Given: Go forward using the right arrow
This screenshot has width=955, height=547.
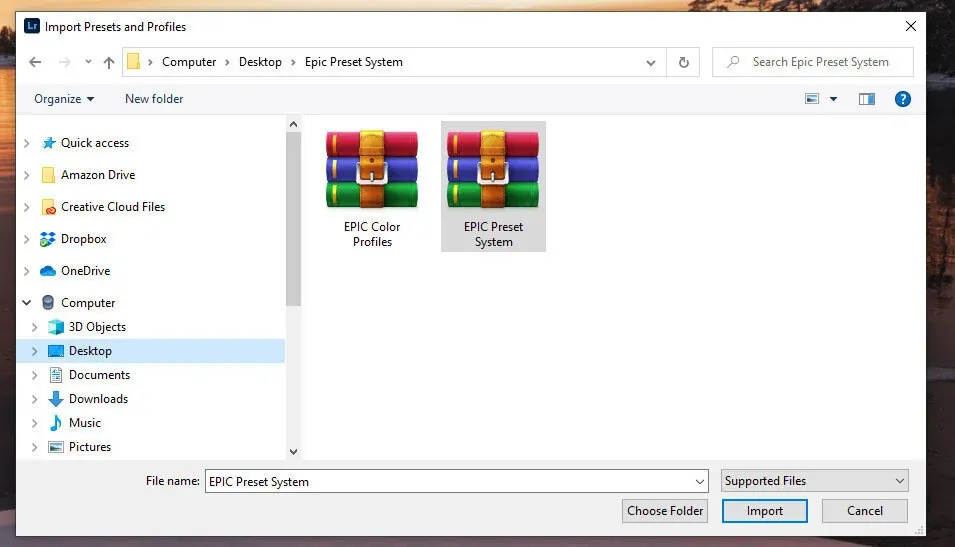Looking at the screenshot, I should click(x=65, y=62).
